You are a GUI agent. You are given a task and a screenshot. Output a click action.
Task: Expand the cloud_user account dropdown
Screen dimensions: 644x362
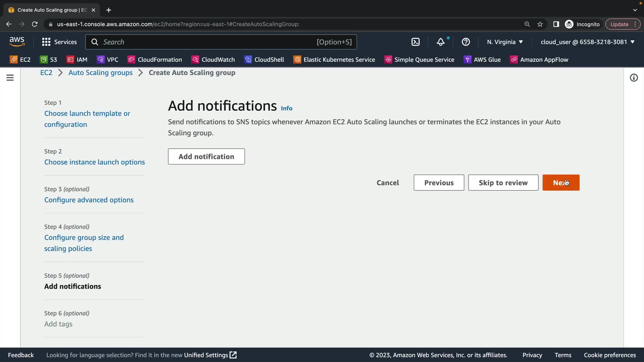pyautogui.click(x=587, y=42)
